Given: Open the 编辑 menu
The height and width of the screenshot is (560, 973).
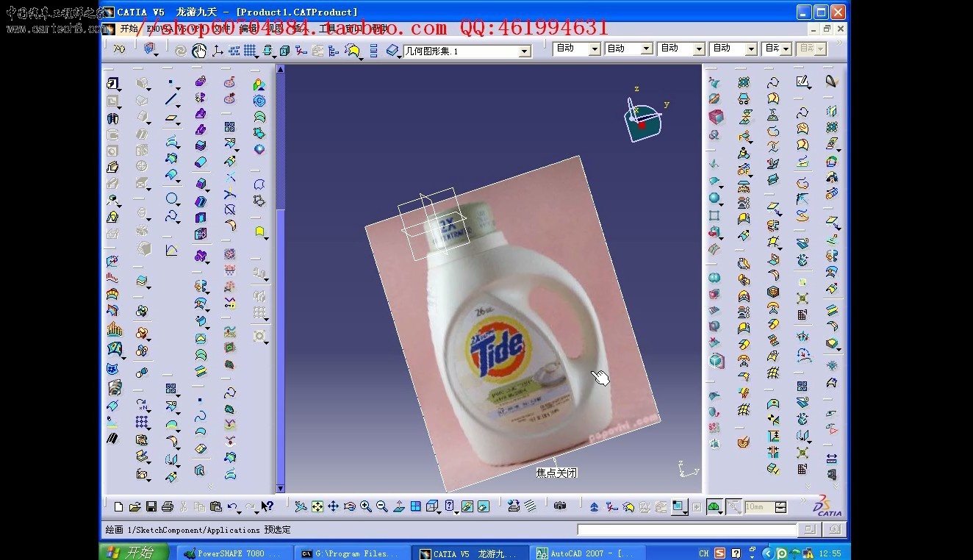Looking at the screenshot, I should click(x=248, y=29).
